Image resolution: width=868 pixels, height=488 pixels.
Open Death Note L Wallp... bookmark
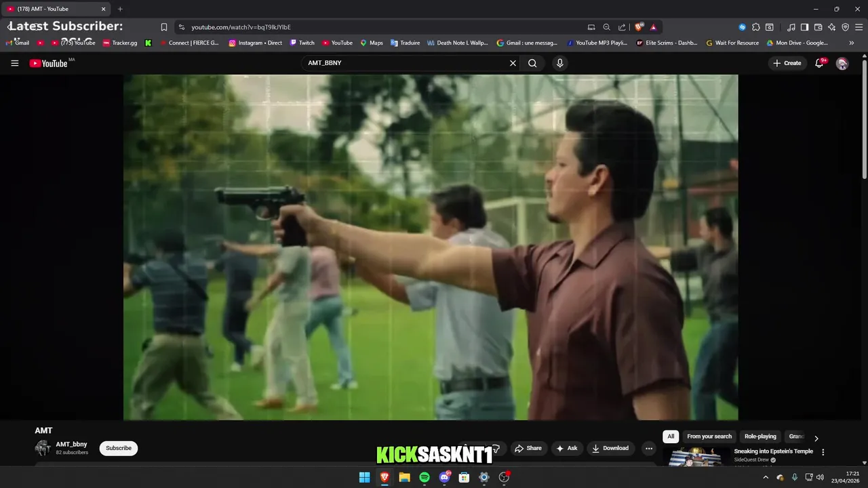[458, 43]
